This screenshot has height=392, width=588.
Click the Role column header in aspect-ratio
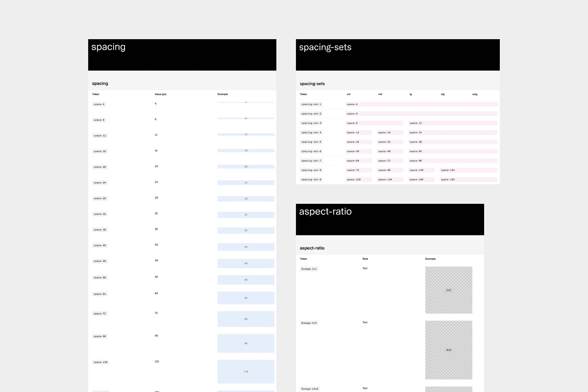(x=365, y=259)
